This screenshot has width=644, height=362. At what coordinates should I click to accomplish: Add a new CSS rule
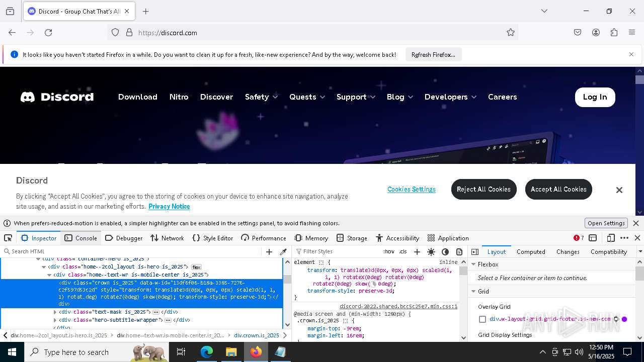pyautogui.click(x=417, y=251)
